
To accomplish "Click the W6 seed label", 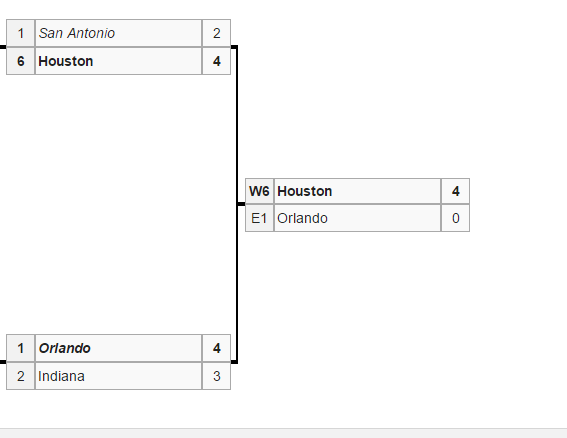I will 259,191.
